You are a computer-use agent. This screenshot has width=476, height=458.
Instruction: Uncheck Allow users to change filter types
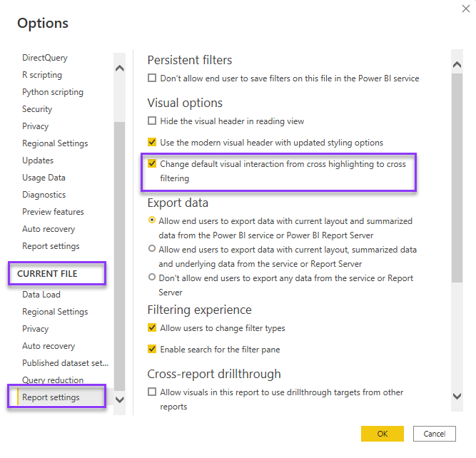[x=152, y=327]
